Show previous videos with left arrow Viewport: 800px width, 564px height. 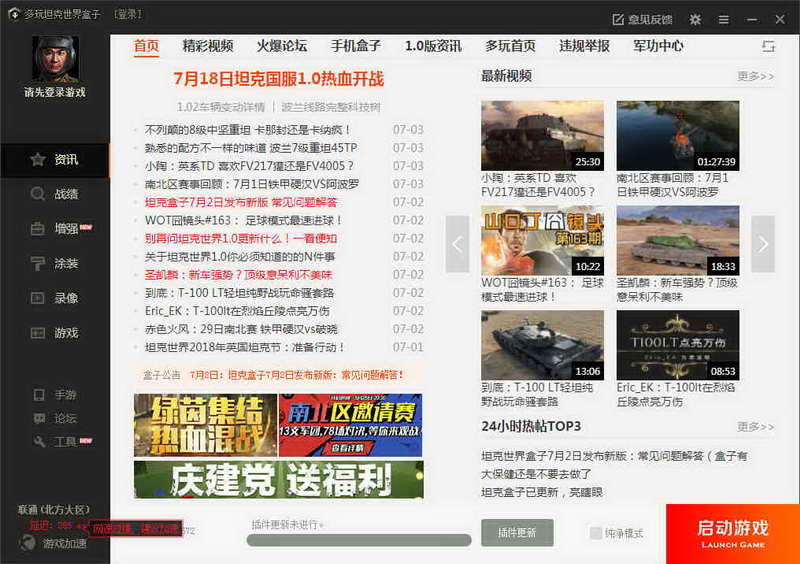457,244
